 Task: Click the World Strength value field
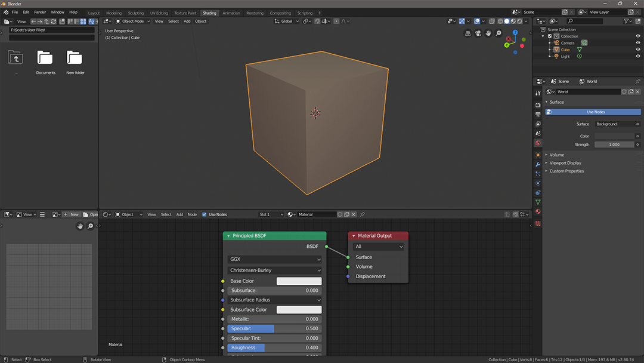[614, 144]
